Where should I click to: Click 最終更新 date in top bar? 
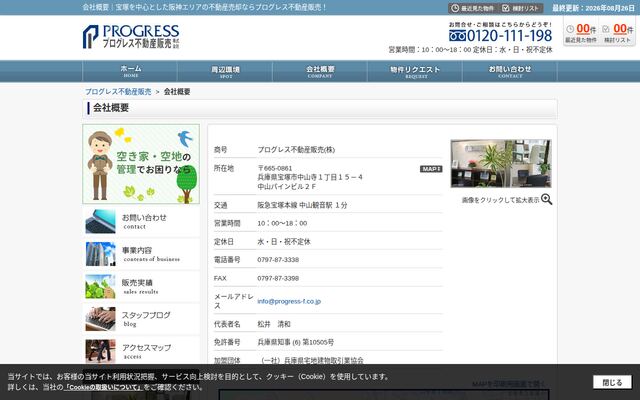point(594,8)
